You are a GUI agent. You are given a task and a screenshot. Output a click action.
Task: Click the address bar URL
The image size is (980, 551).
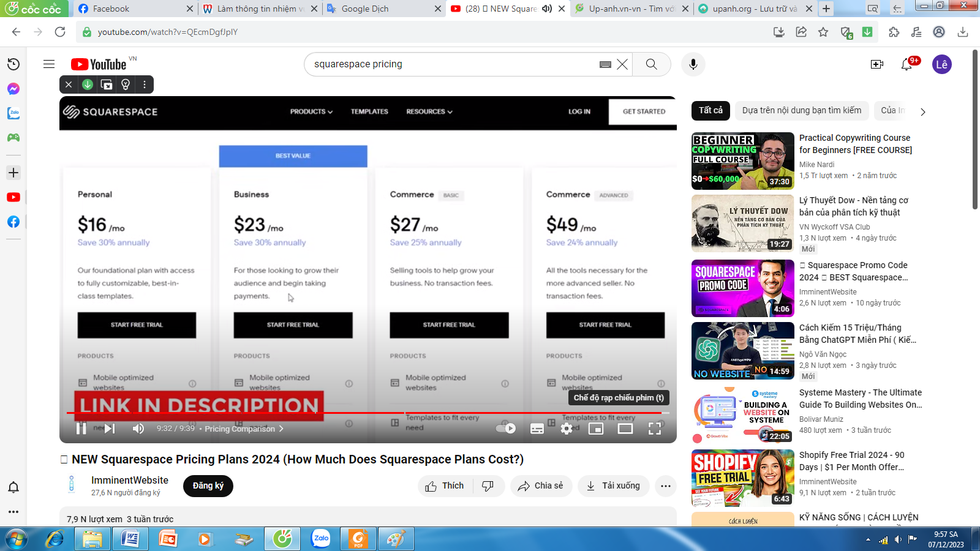(x=168, y=32)
